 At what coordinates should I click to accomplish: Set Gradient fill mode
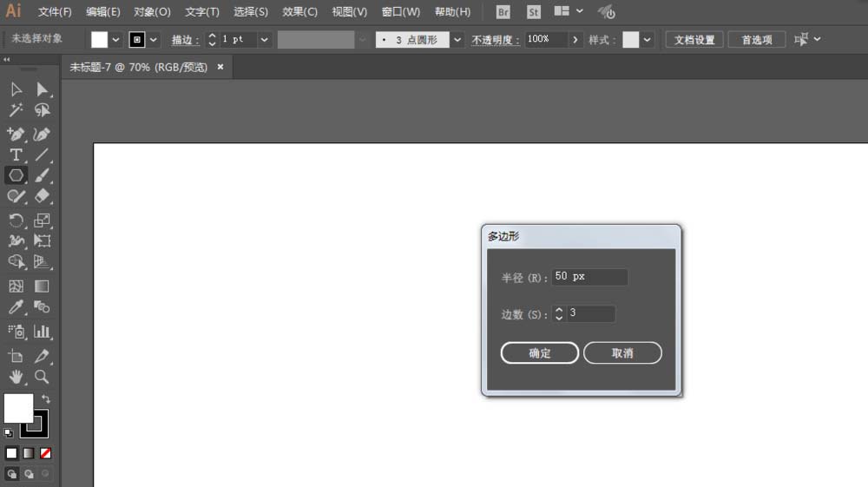coord(29,453)
